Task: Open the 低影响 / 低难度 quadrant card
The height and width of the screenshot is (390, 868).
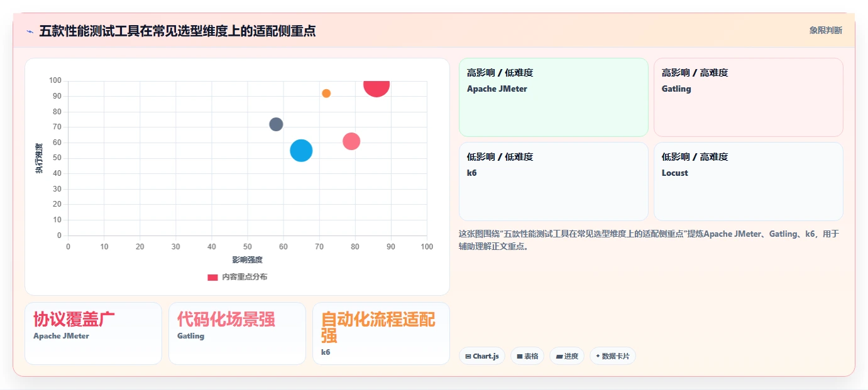Action: 553,181
